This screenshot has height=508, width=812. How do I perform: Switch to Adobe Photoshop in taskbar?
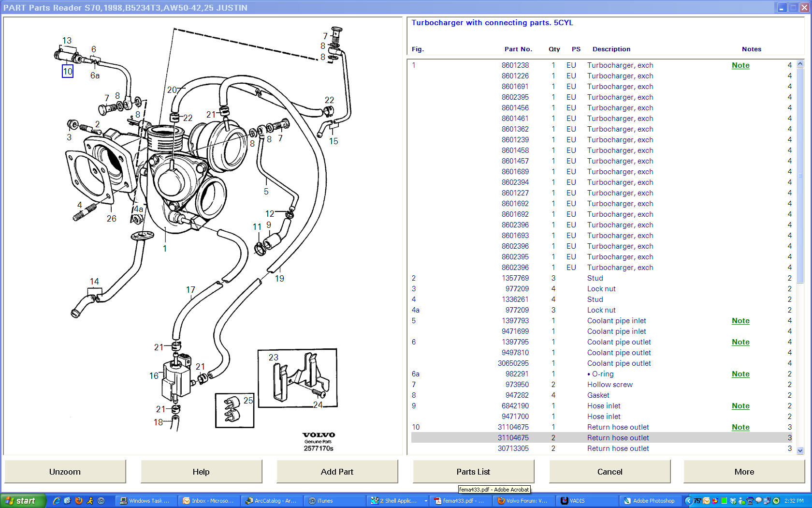point(649,501)
